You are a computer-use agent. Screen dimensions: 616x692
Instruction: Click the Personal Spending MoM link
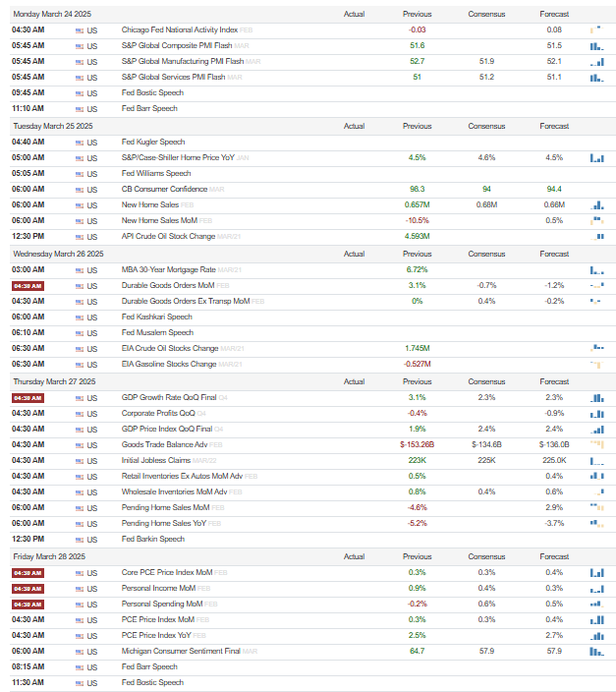(161, 604)
